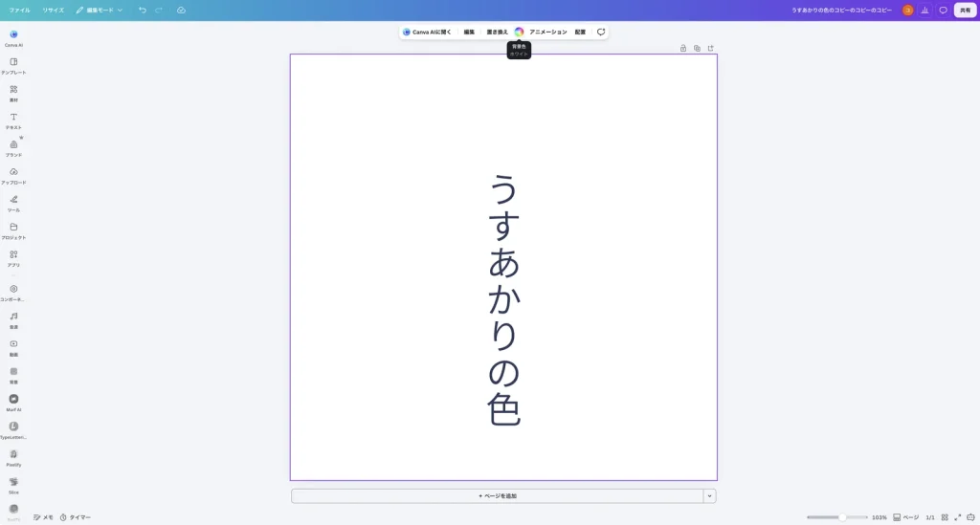The image size is (980, 525).
Task: Click the assistant icon at bottom right
Action: (x=970, y=517)
